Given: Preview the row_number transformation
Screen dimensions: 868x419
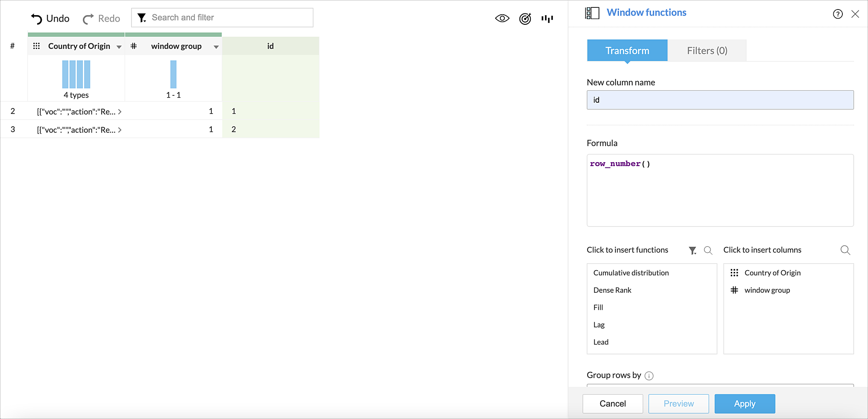Looking at the screenshot, I should 678,403.
